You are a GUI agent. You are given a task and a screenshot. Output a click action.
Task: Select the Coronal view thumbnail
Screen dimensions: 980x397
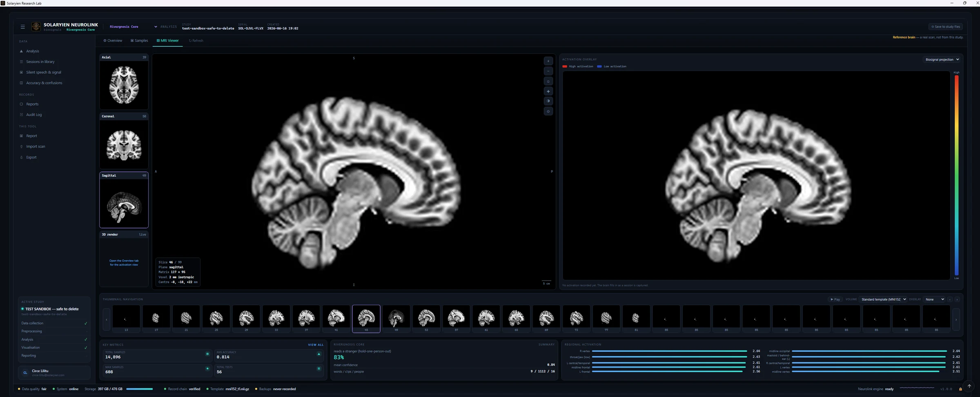(124, 141)
